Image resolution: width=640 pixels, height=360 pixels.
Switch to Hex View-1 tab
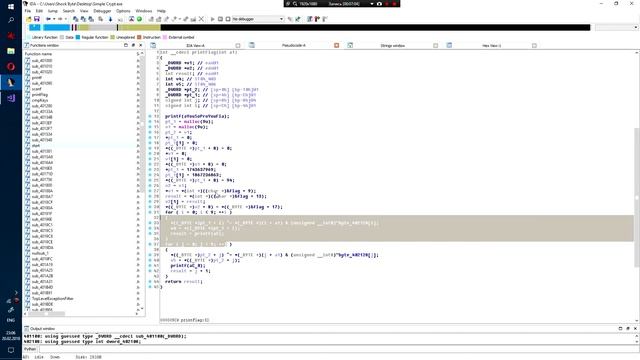pyautogui.click(x=491, y=46)
